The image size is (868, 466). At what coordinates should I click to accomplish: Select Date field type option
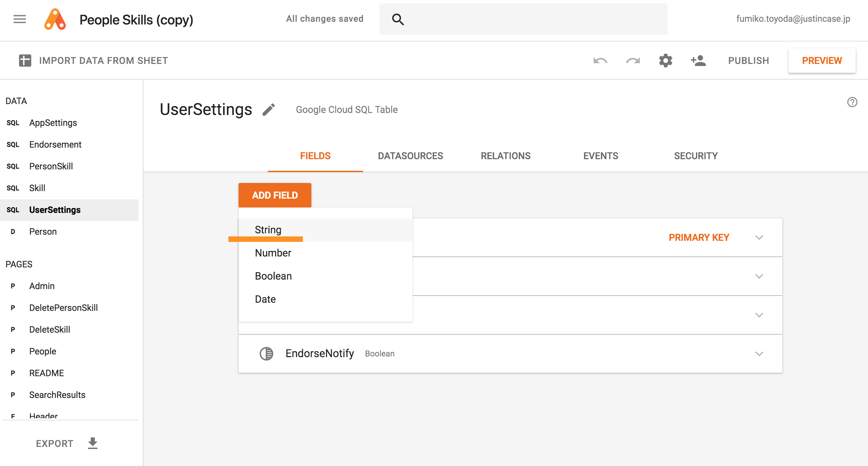pyautogui.click(x=265, y=299)
